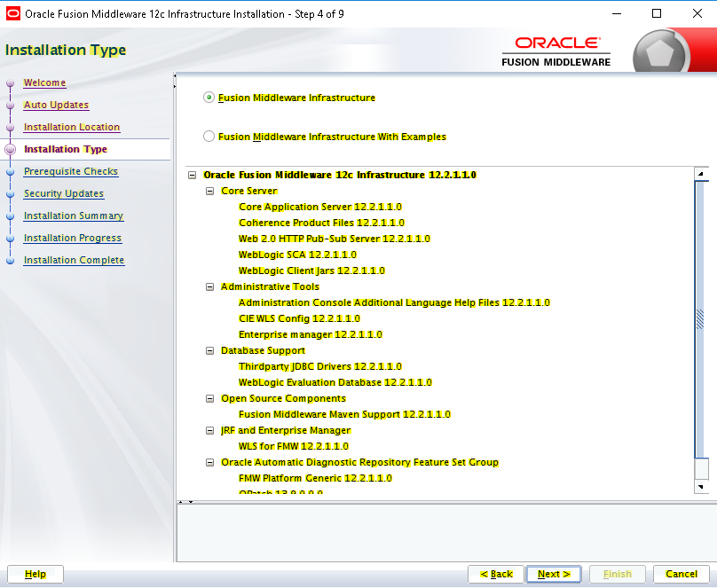Select CIE WLS Config 12.2.1.1.0 entry
Viewport: 717px width, 588px height.
[299, 319]
